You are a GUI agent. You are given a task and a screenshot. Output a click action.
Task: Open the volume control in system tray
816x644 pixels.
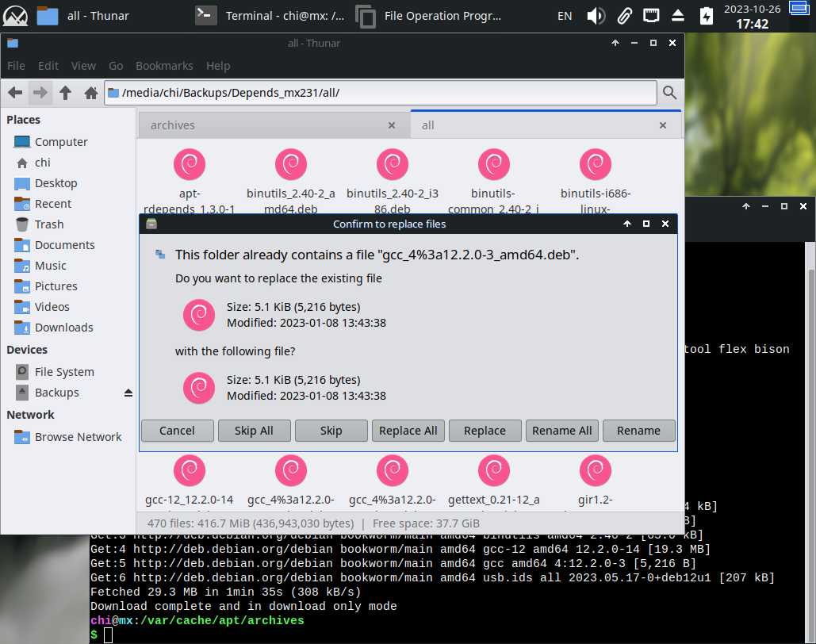596,16
